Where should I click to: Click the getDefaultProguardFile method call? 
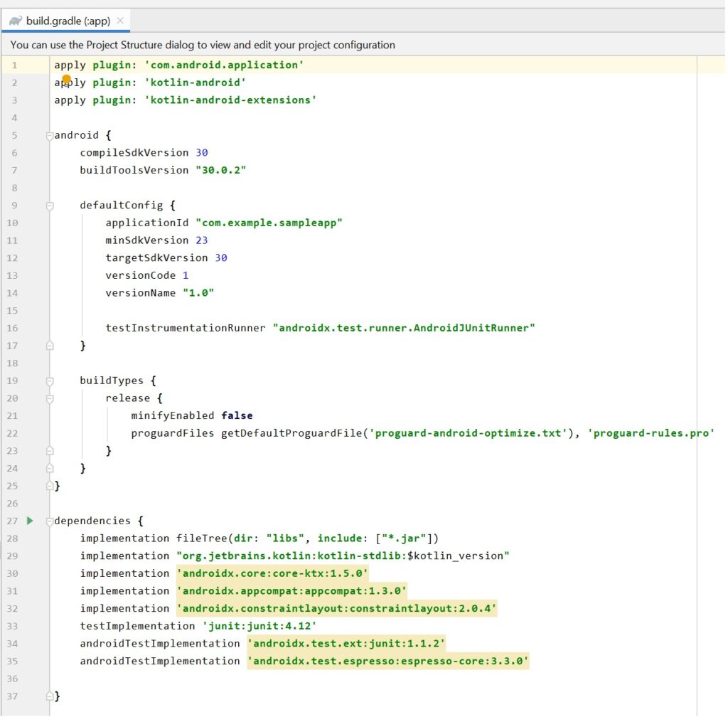coord(291,433)
